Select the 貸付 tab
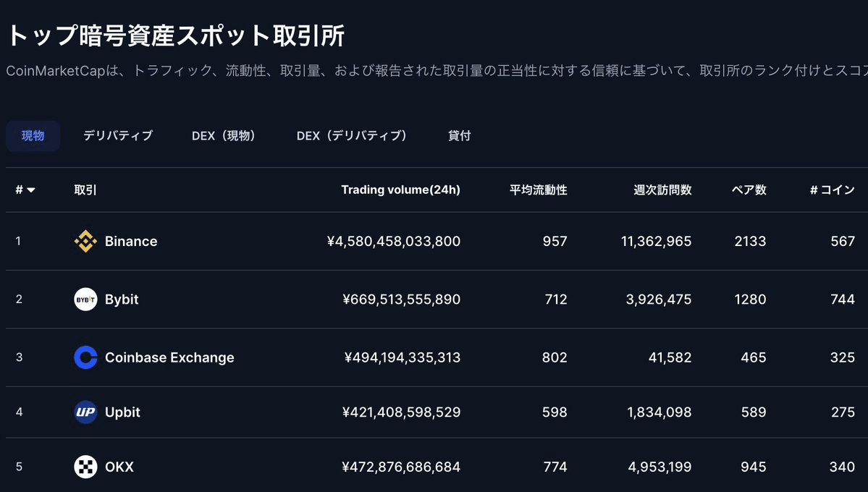 [459, 135]
